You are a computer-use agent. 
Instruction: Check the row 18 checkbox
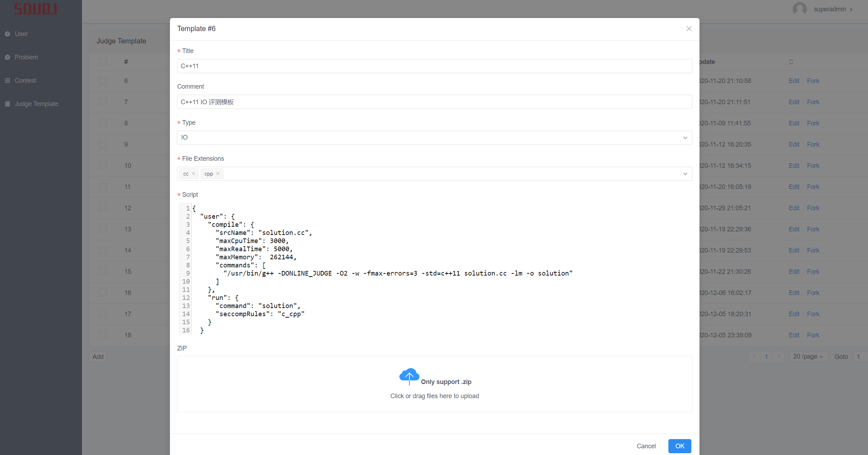103,335
